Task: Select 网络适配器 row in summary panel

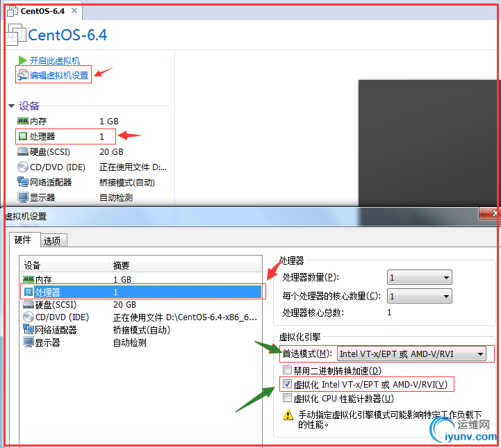Action: click(86, 183)
